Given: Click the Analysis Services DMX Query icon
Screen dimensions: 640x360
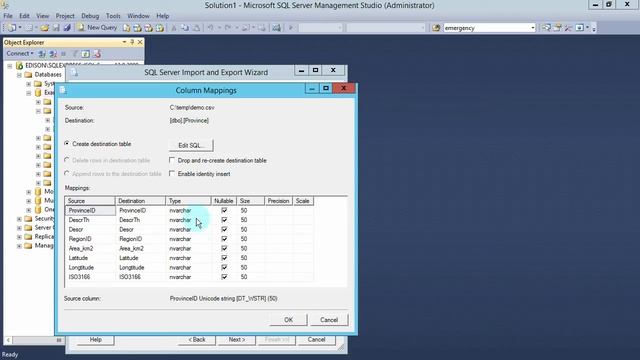Looking at the screenshot, I should 149,28.
